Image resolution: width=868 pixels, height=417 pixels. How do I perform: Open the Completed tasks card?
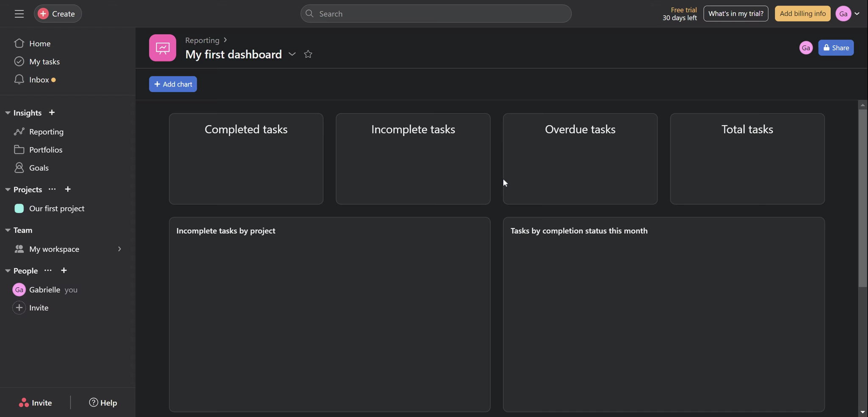(x=246, y=159)
